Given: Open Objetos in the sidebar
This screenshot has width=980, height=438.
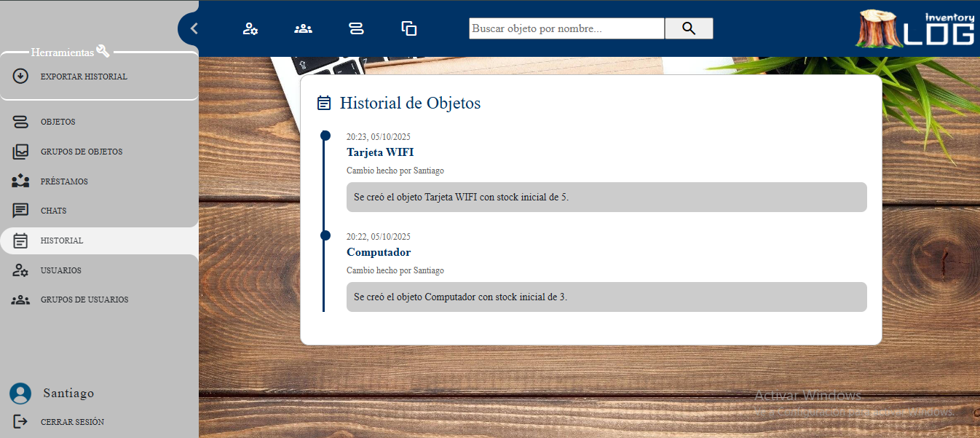Looking at the screenshot, I should (58, 122).
